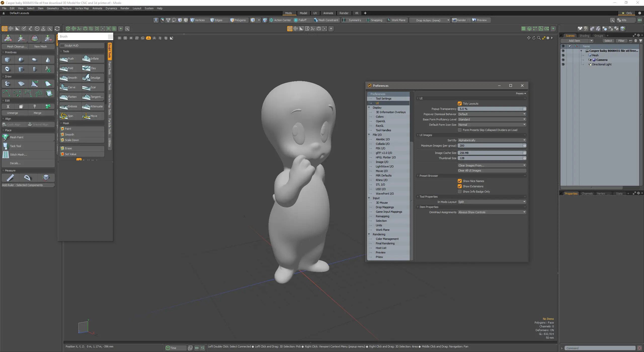Enable Show Info Badge Only checkbox
Image resolution: width=644 pixels, height=352 pixels.
pos(460,192)
